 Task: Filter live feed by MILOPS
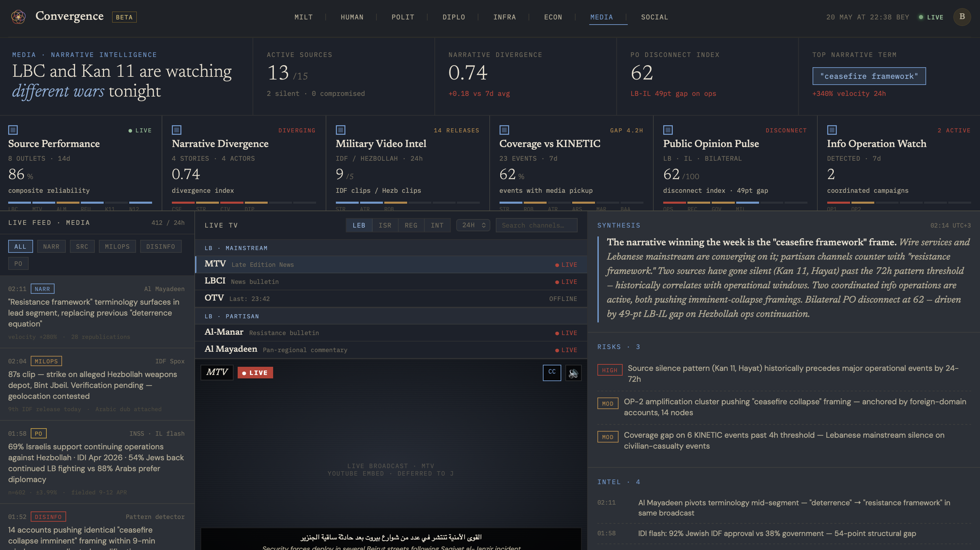click(117, 247)
